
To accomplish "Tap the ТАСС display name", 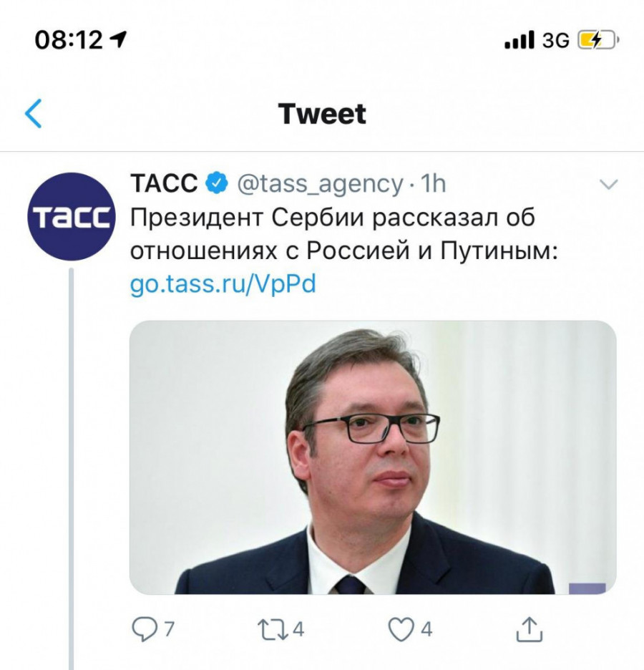I will tap(164, 184).
